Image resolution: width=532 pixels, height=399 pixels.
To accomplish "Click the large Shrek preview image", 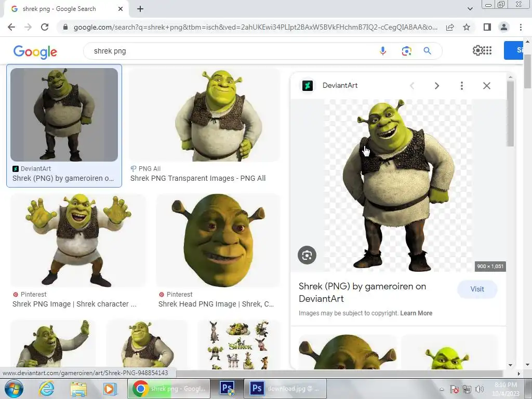I will pos(398,185).
